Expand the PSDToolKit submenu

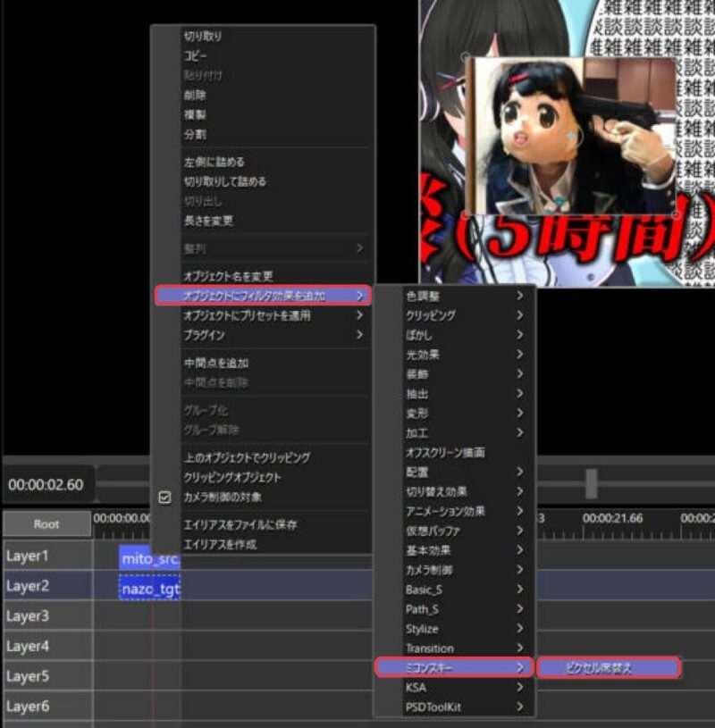(x=454, y=707)
